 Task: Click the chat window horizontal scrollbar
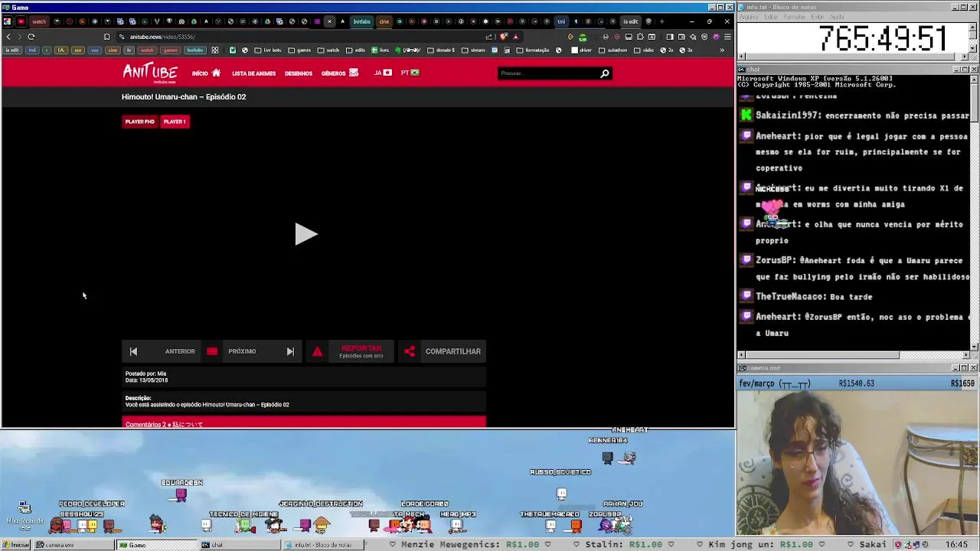click(x=854, y=355)
